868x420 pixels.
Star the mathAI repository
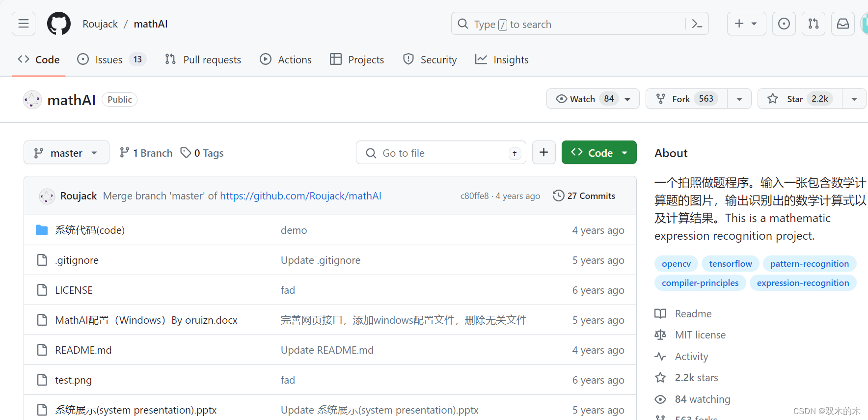(800, 99)
